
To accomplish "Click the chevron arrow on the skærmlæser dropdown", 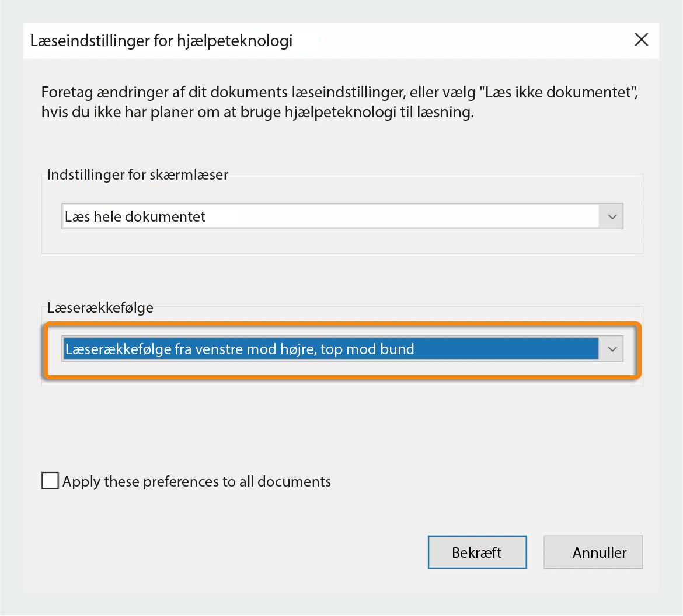I will pos(612,216).
